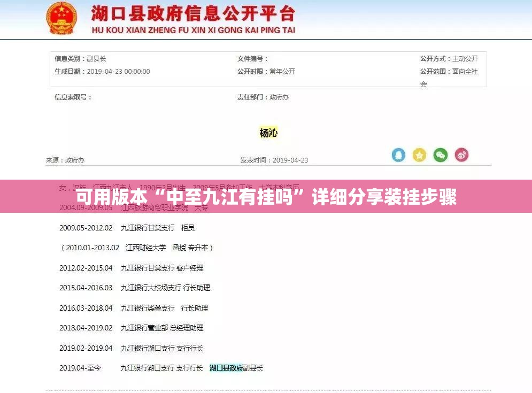The image size is (532, 393).
Task: Click row 2009.05-2012.02 九江银行甘棠支行 柜员
Action: tap(127, 228)
